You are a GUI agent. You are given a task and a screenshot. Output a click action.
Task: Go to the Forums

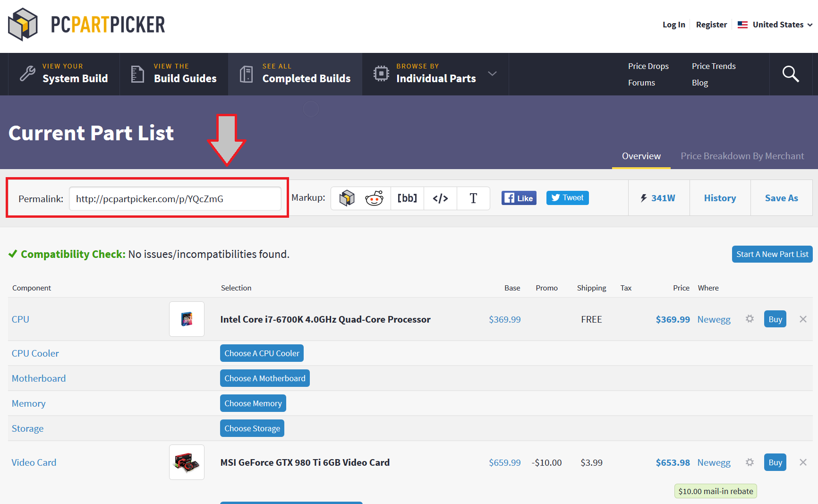coord(641,83)
